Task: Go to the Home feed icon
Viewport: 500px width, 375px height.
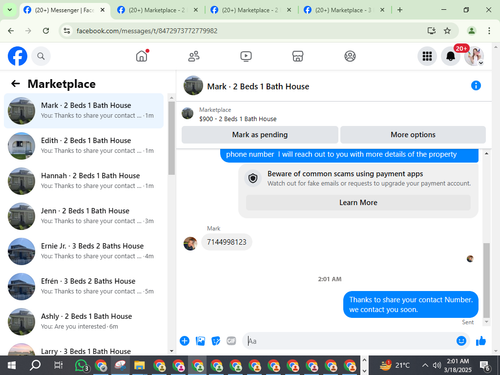Action: (142, 56)
